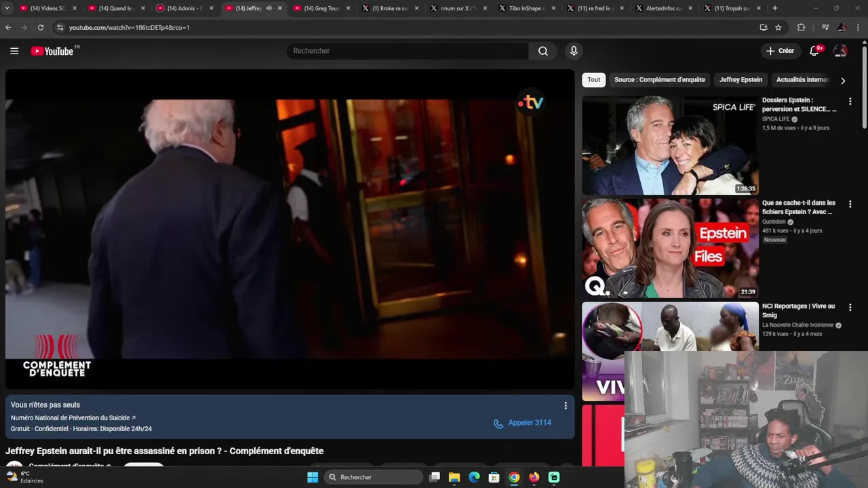Select the 'Tout' filter chip
868x488 pixels.
(x=593, y=79)
